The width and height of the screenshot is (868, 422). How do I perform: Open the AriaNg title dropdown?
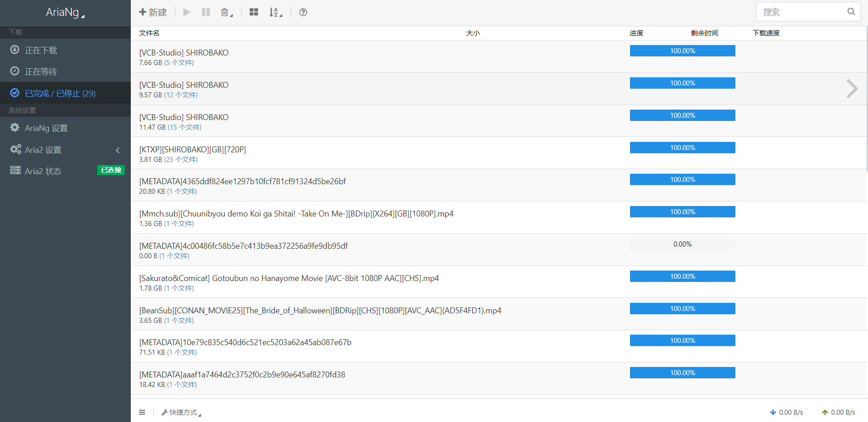pos(65,12)
